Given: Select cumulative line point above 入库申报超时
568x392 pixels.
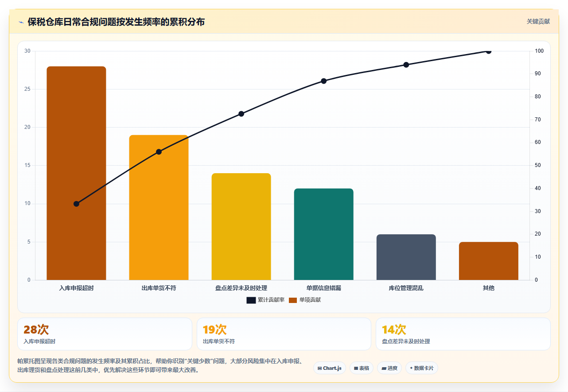Looking at the screenshot, I should 76,204.
